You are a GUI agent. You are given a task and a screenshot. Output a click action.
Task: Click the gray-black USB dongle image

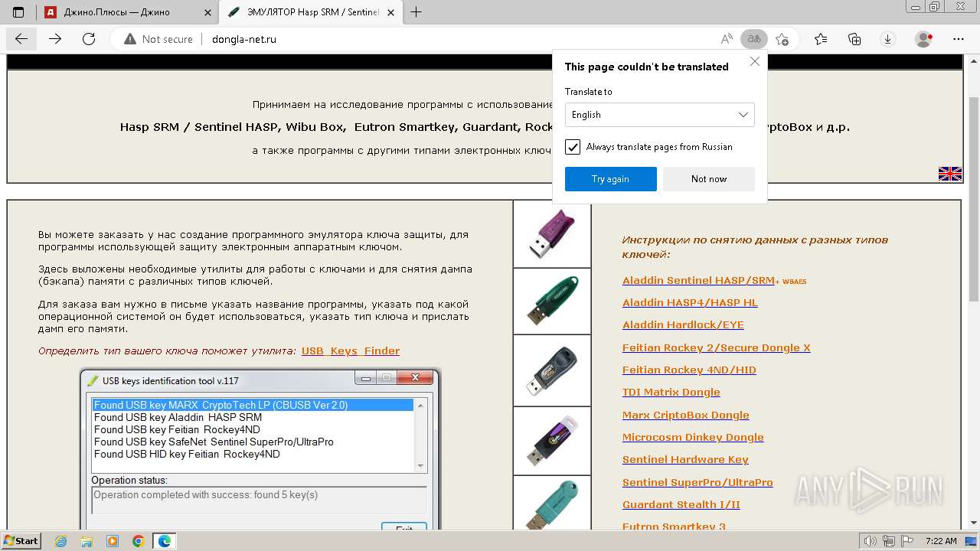pyautogui.click(x=551, y=370)
